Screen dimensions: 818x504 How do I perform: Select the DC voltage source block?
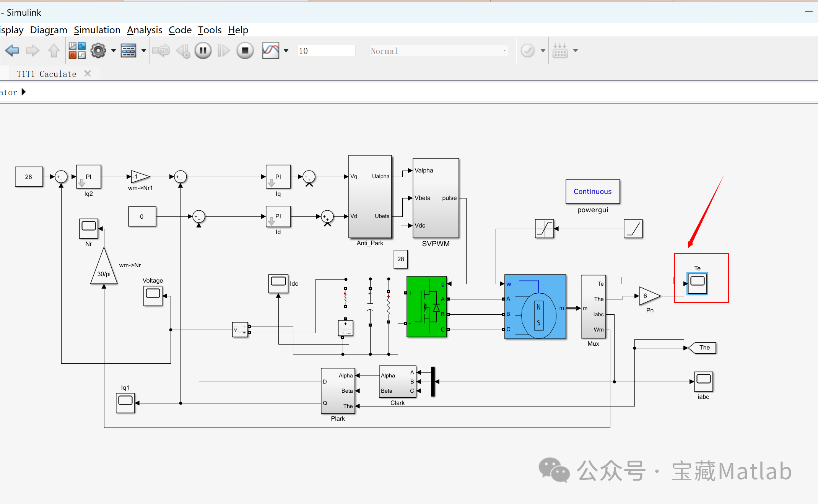[346, 328]
